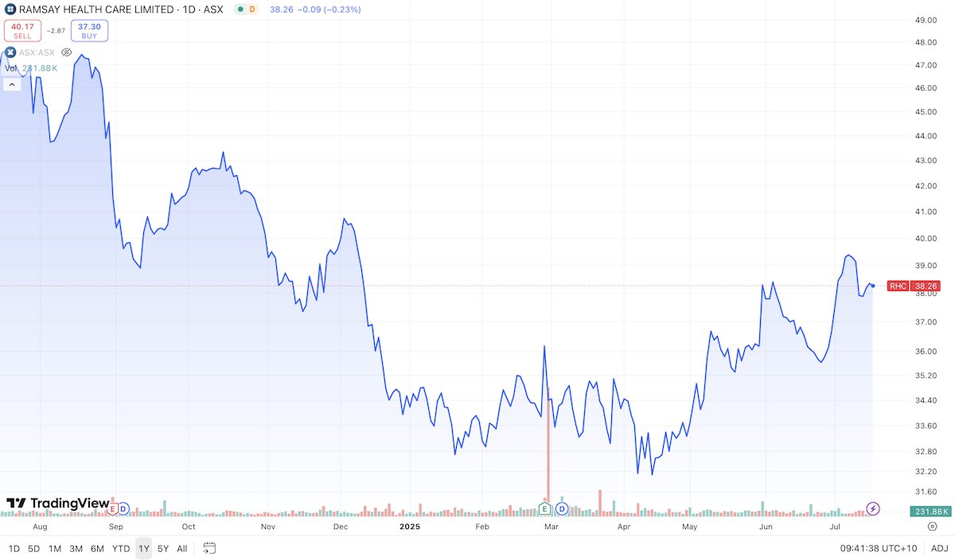This screenshot has height=560, width=955.
Task: Open the blue dividend marker near March
Action: coord(561,508)
